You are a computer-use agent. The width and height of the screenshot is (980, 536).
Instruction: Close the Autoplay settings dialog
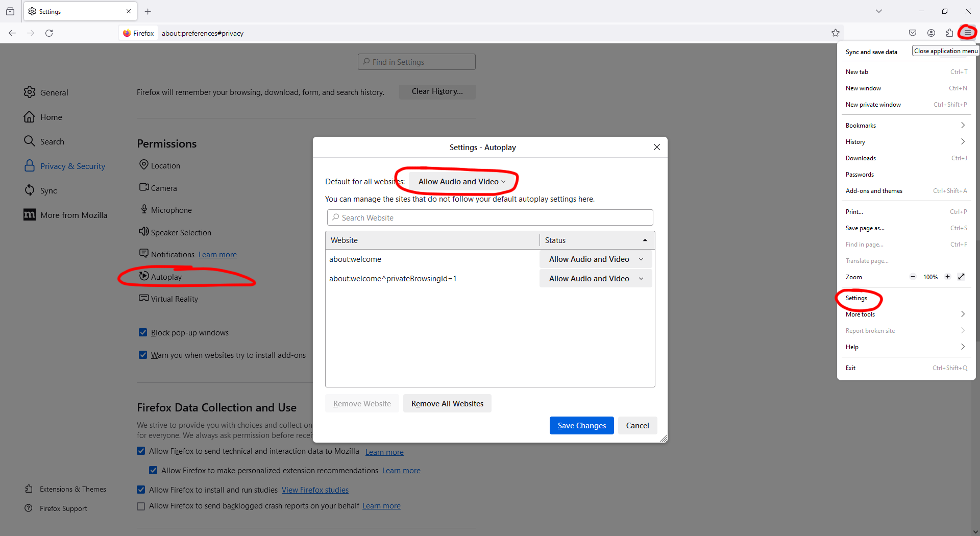tap(656, 147)
